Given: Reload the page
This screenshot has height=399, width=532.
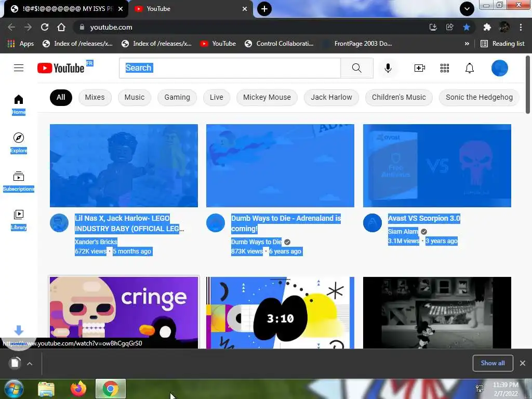Looking at the screenshot, I should click(x=45, y=27).
